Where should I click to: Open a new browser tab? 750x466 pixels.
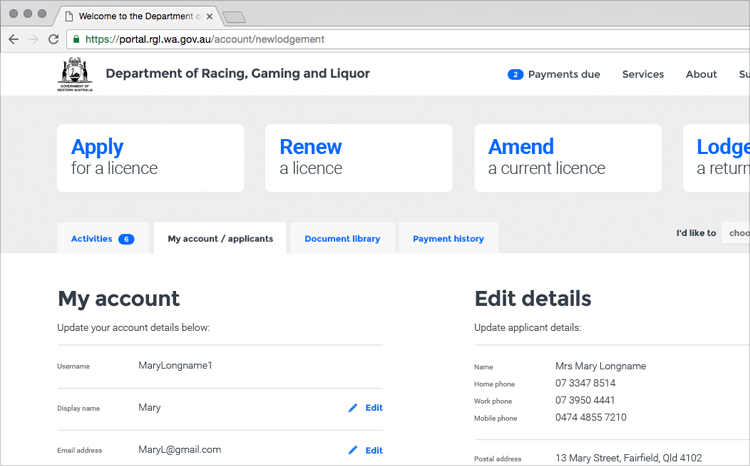pos(234,17)
